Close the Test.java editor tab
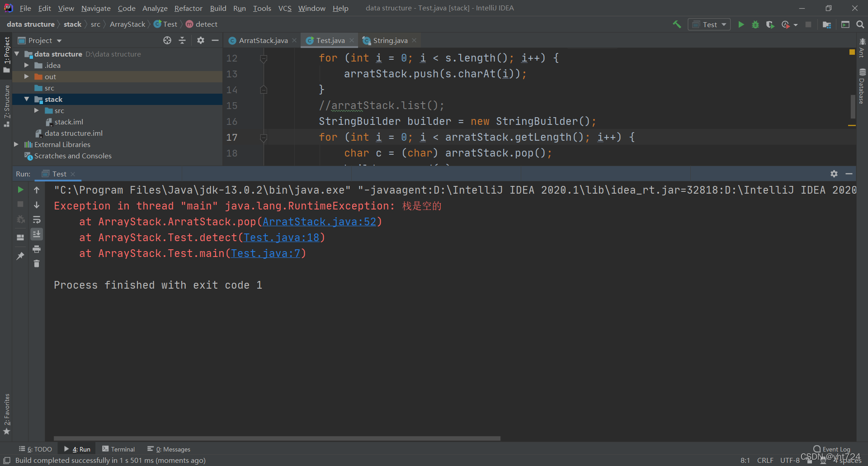Viewport: 868px width, 466px height. [x=352, y=40]
